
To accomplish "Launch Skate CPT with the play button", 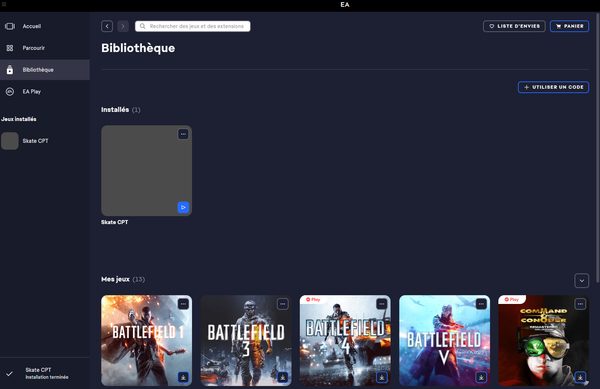I will [x=183, y=207].
